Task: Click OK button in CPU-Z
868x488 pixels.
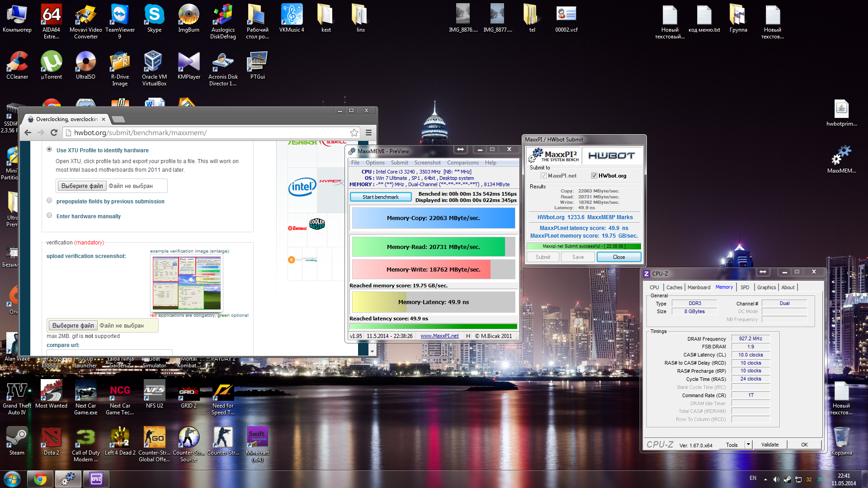Action: click(804, 445)
